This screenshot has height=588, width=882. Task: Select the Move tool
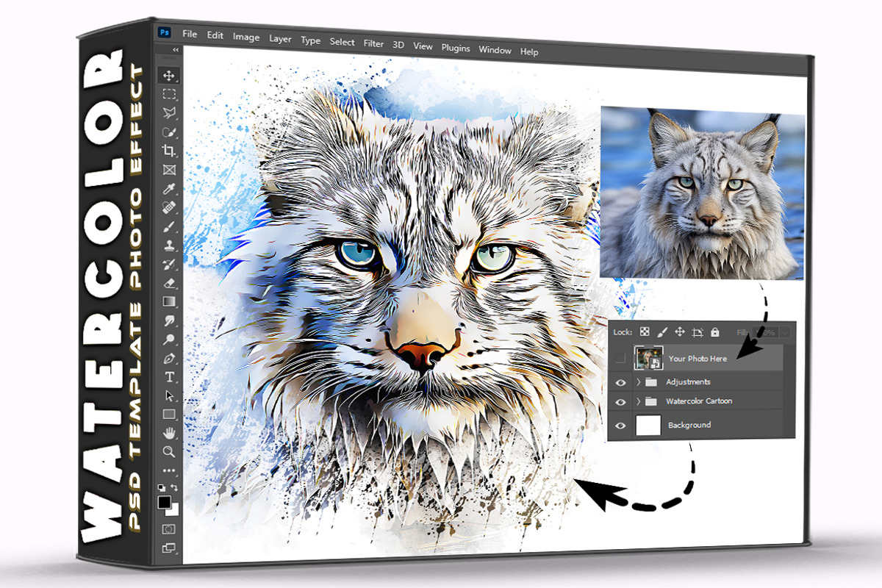[169, 76]
